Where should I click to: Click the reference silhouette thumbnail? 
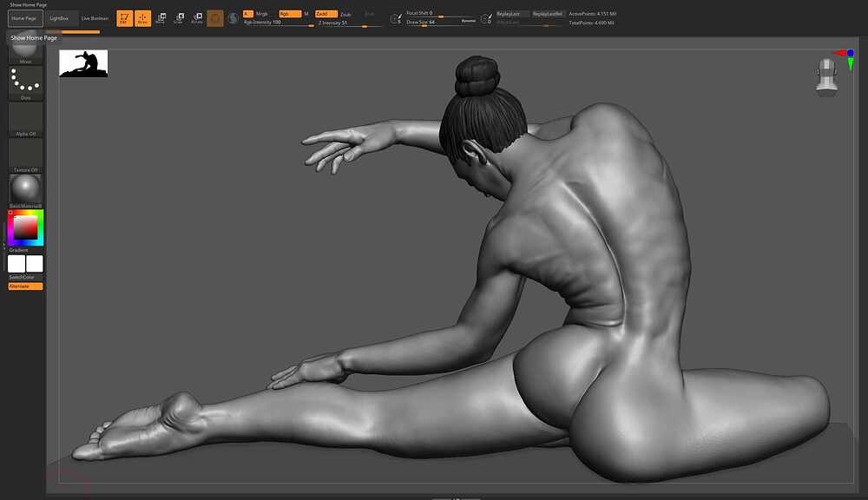coord(83,63)
